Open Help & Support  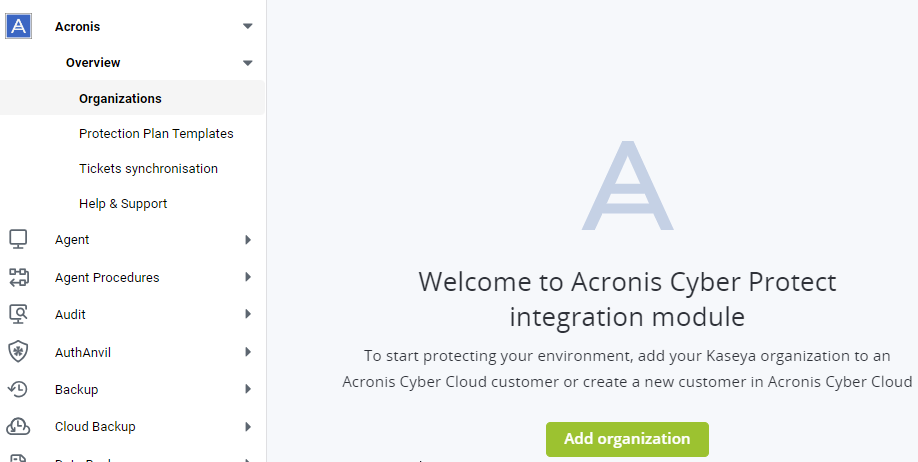click(123, 204)
